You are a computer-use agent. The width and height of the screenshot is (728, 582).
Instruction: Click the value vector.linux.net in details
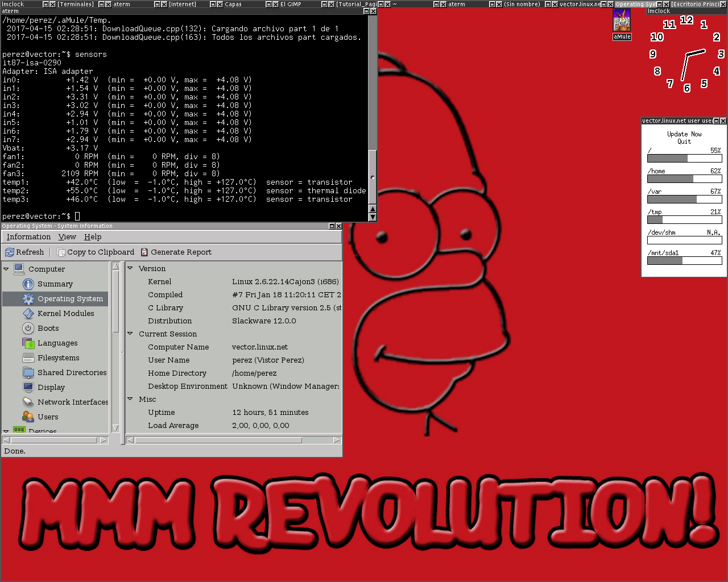(x=260, y=347)
